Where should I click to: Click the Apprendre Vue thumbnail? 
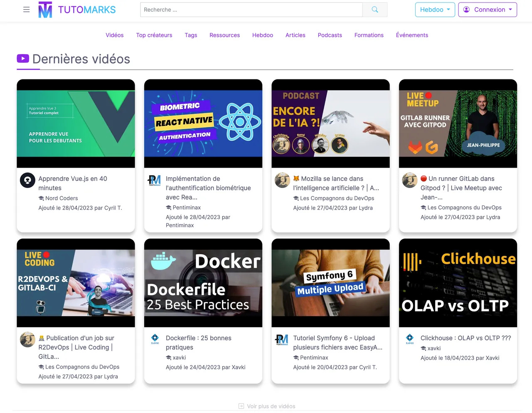pos(76,123)
